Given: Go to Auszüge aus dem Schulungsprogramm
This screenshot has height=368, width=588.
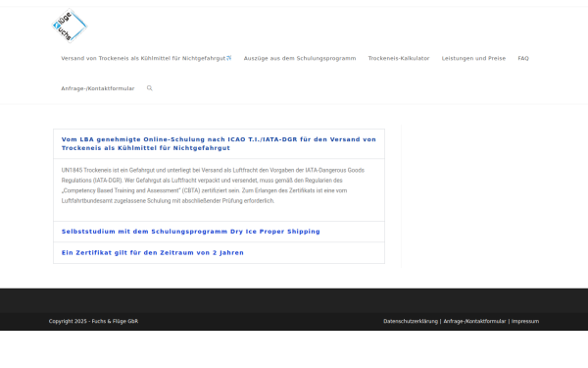Looking at the screenshot, I should 300,58.
